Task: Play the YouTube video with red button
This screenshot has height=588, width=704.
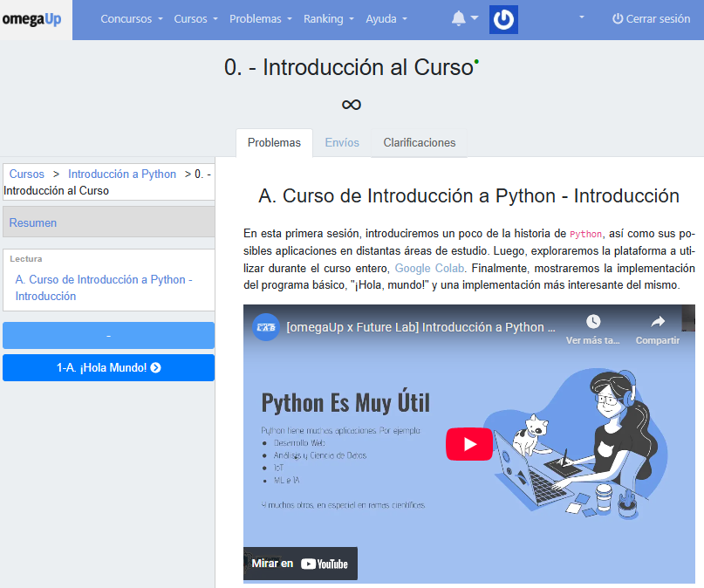Action: (469, 444)
